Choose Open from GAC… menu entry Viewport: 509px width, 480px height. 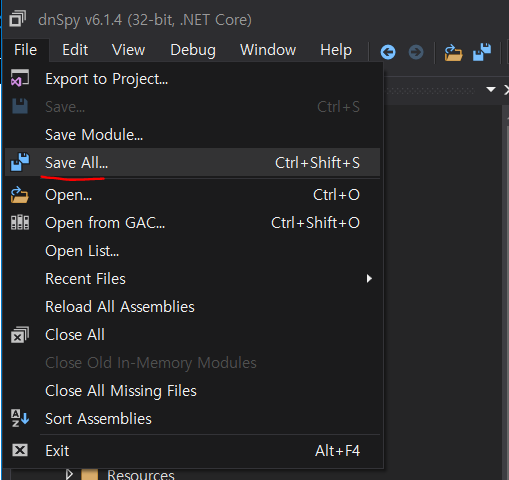pos(192,223)
